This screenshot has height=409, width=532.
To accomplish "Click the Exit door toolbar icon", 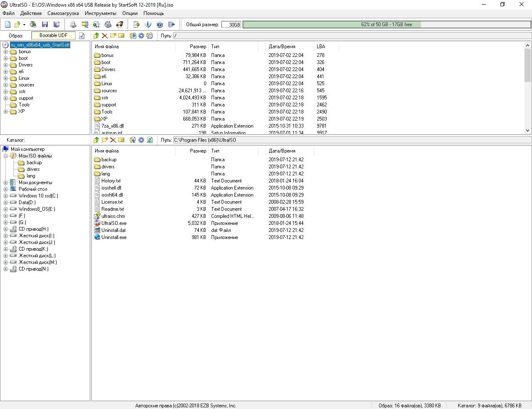I will pyautogui.click(x=171, y=25).
